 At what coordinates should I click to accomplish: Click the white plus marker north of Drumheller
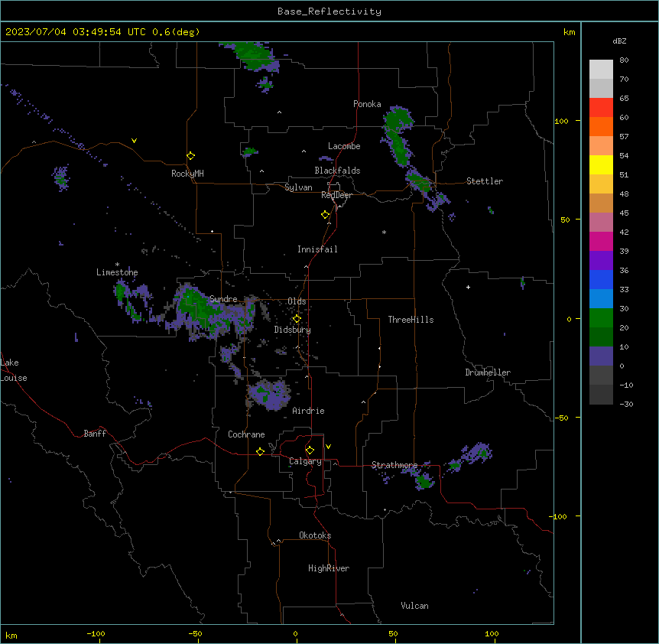468,287
